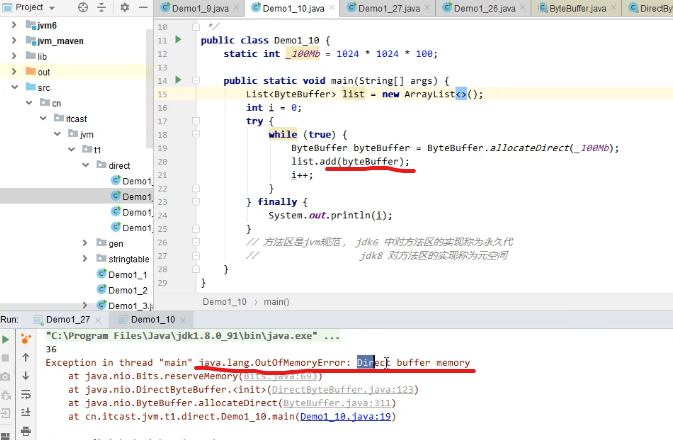Open Demo1_10.java:19 stack trace link
Image resolution: width=673 pixels, height=440 pixels.
pos(346,416)
